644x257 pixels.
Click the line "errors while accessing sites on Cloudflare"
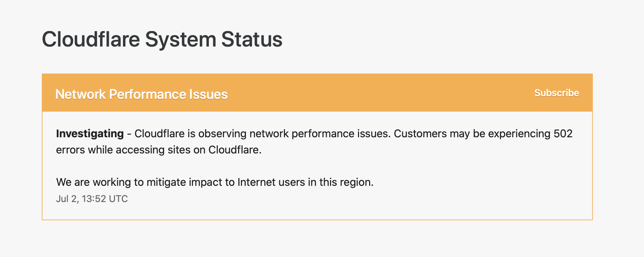click(x=158, y=150)
